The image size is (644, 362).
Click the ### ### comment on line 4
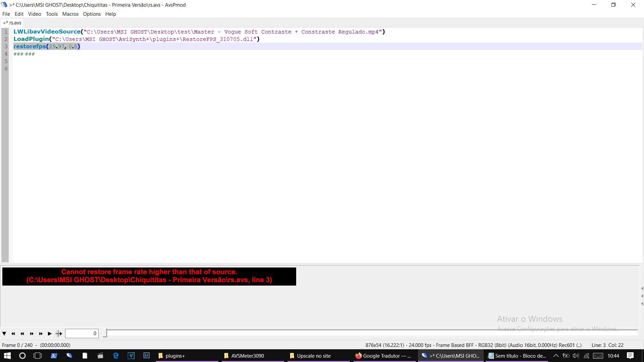(x=24, y=54)
